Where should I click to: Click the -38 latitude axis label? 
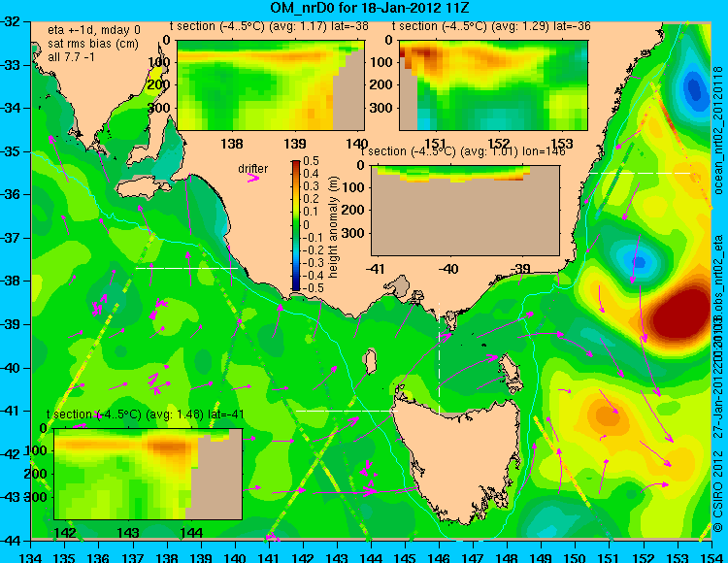(11, 281)
